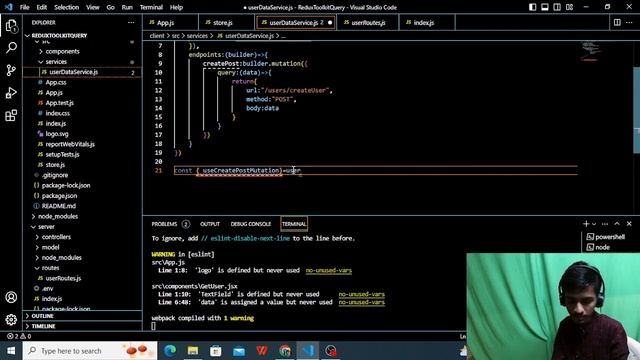Open File Explorer from taskbar

(193, 351)
